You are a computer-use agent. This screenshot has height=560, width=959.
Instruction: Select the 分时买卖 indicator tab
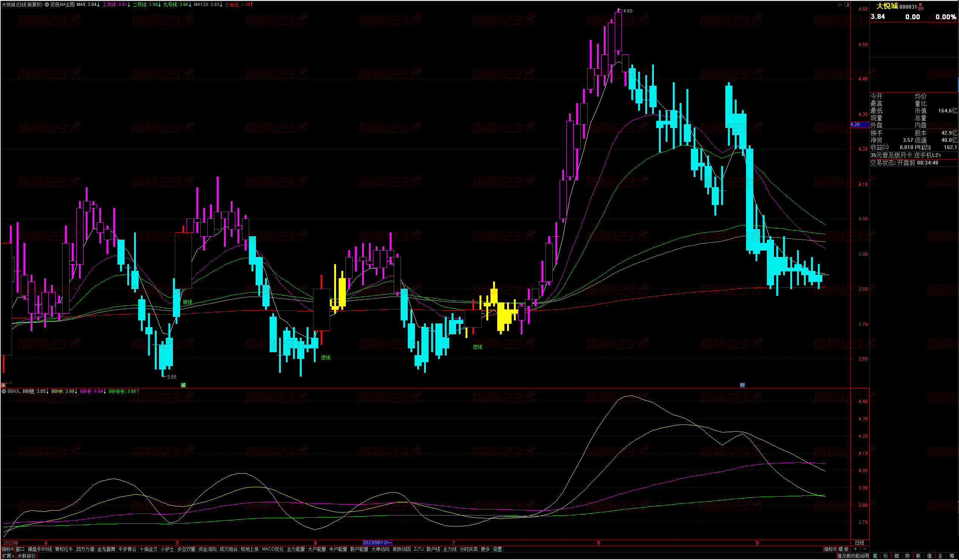pyautogui.click(x=469, y=549)
